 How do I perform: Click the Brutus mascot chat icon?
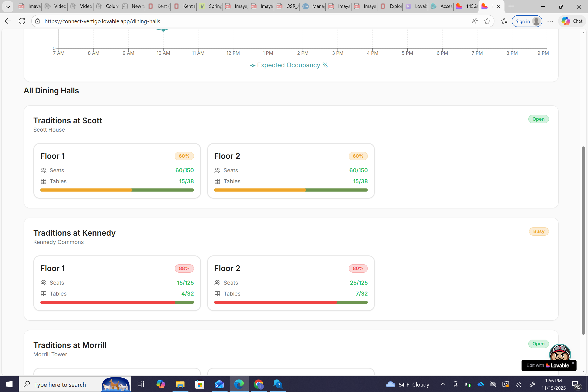(560, 352)
